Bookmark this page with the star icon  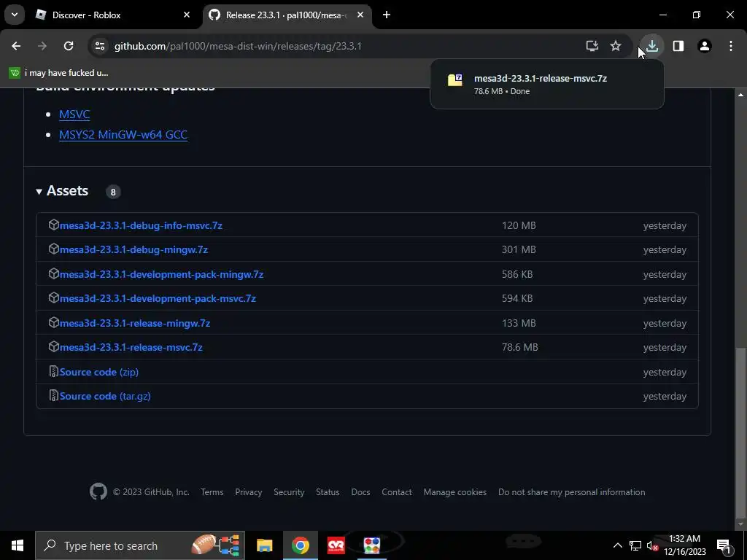616,46
